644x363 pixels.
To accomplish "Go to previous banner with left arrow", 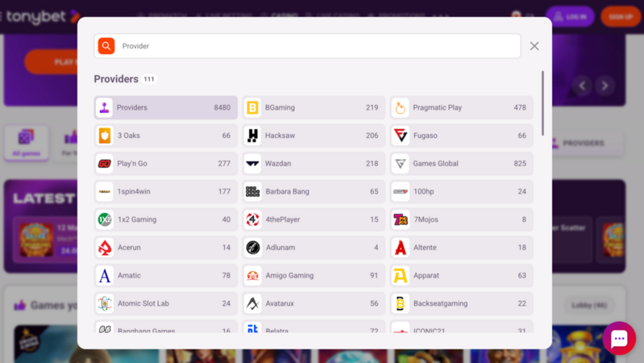I will [582, 86].
